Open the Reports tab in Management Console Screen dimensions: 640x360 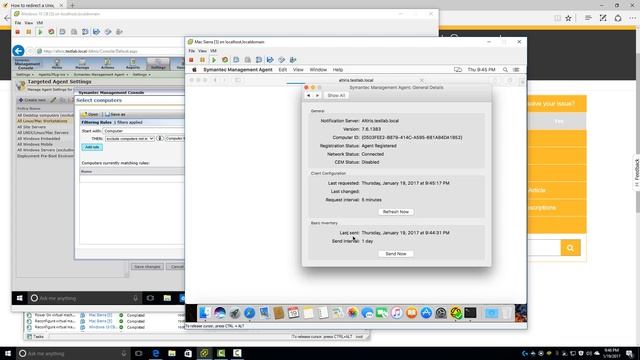click(x=133, y=64)
